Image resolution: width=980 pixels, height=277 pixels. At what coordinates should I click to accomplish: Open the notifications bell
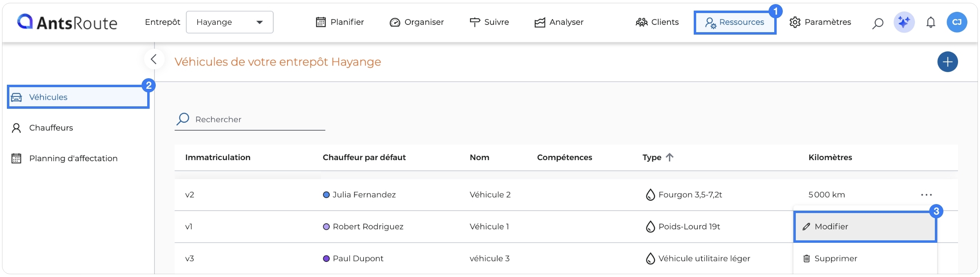(931, 22)
